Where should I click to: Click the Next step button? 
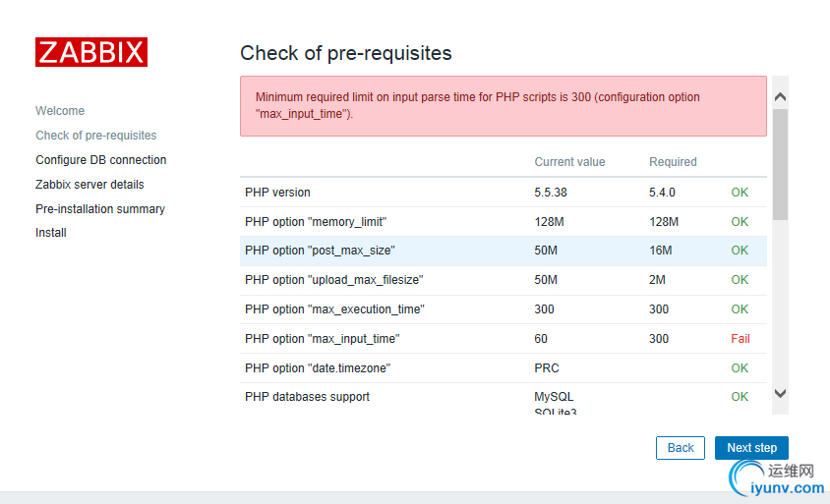coord(751,448)
